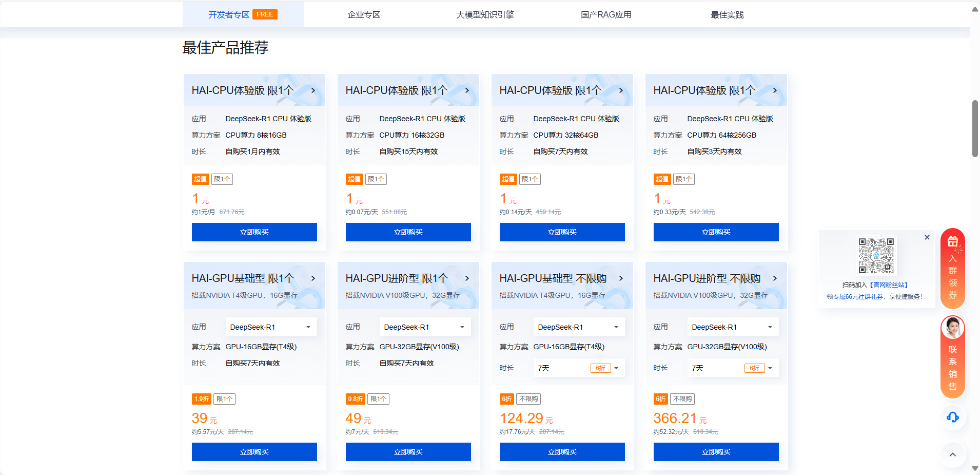Expand 应用 dropdown in HAI-GPU基础型 限1个 card
The height and width of the screenshot is (475, 980).
point(271,327)
